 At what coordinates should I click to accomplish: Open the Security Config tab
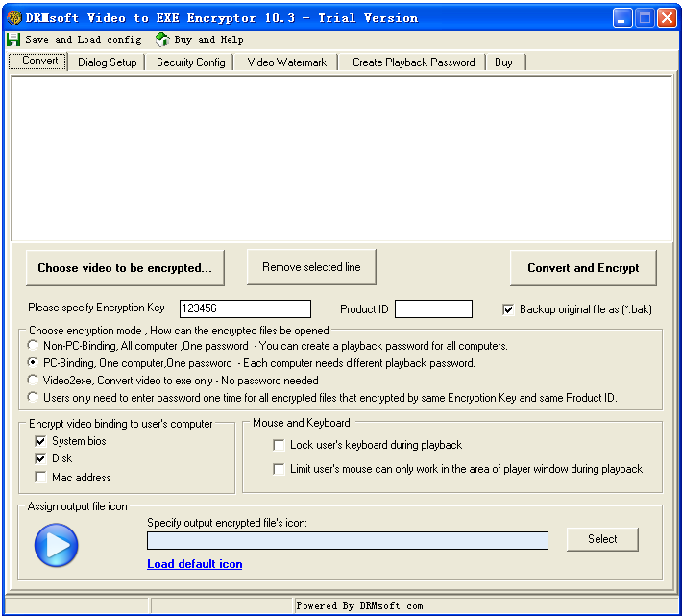pyautogui.click(x=191, y=62)
